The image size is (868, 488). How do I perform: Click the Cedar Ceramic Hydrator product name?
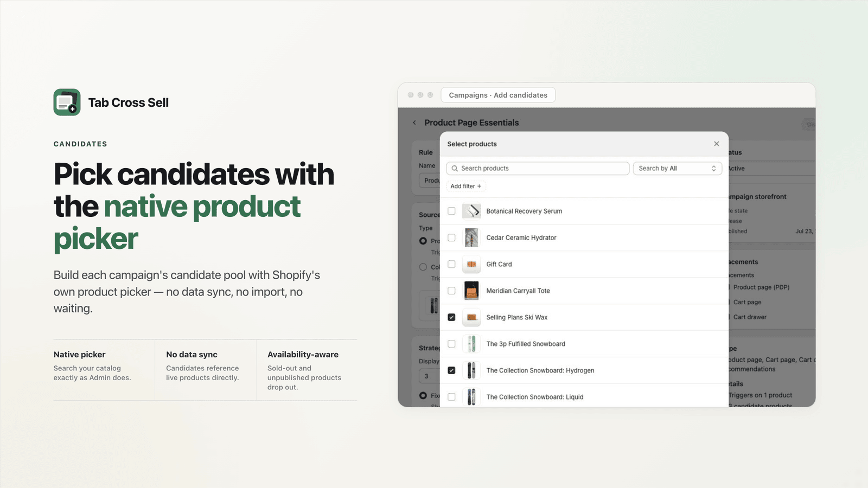pos(521,237)
